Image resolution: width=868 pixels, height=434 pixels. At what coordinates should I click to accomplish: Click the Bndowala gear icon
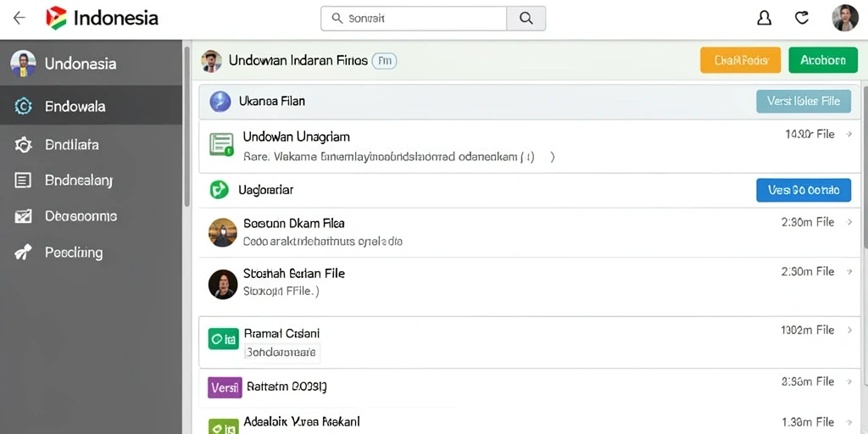click(x=23, y=106)
